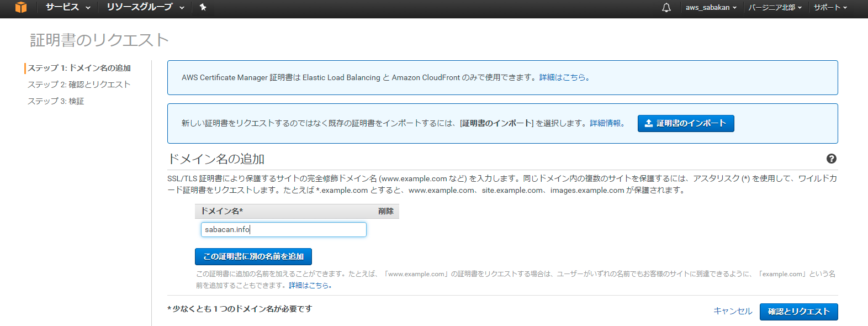The width and height of the screenshot is (868, 326).
Task: Open the aws_sabakan account dropdown
Action: 711,7
